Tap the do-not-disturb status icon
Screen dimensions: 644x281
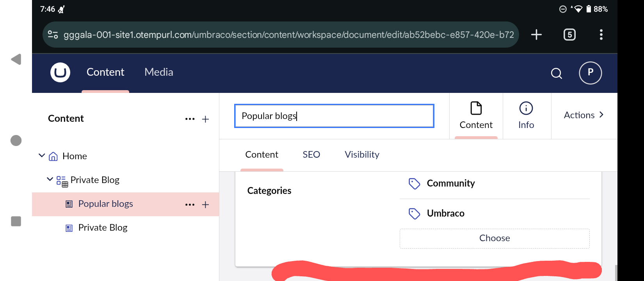coord(563,9)
